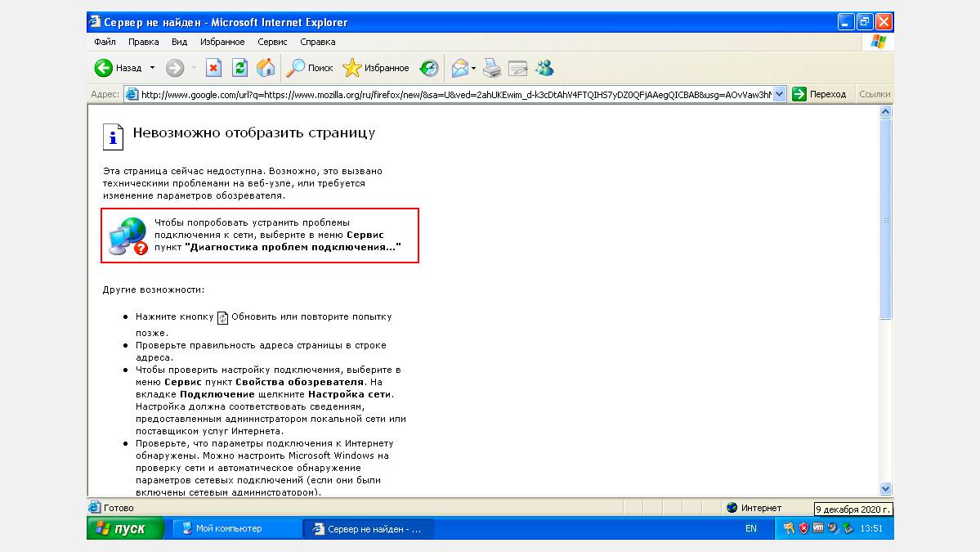Image resolution: width=980 pixels, height=552 pixels.
Task: Click into the address URL field
Action: click(455, 94)
